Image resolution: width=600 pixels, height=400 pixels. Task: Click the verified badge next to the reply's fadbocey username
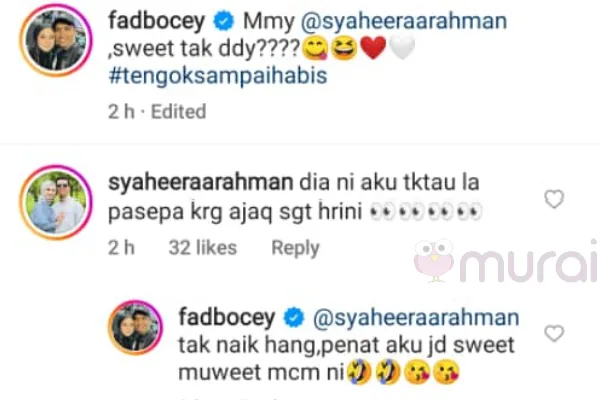pos(294,318)
